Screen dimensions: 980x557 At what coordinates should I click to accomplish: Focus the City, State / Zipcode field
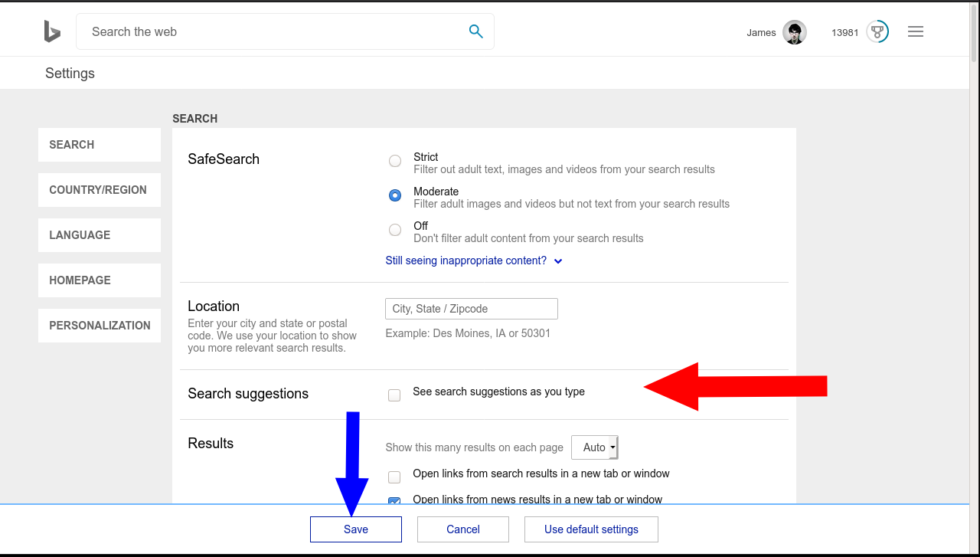(x=472, y=309)
